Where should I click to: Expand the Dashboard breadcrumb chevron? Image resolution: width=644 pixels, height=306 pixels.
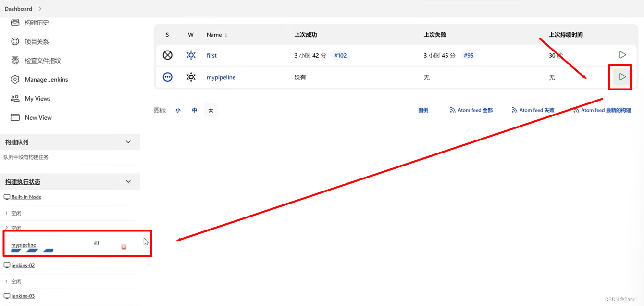[39, 9]
